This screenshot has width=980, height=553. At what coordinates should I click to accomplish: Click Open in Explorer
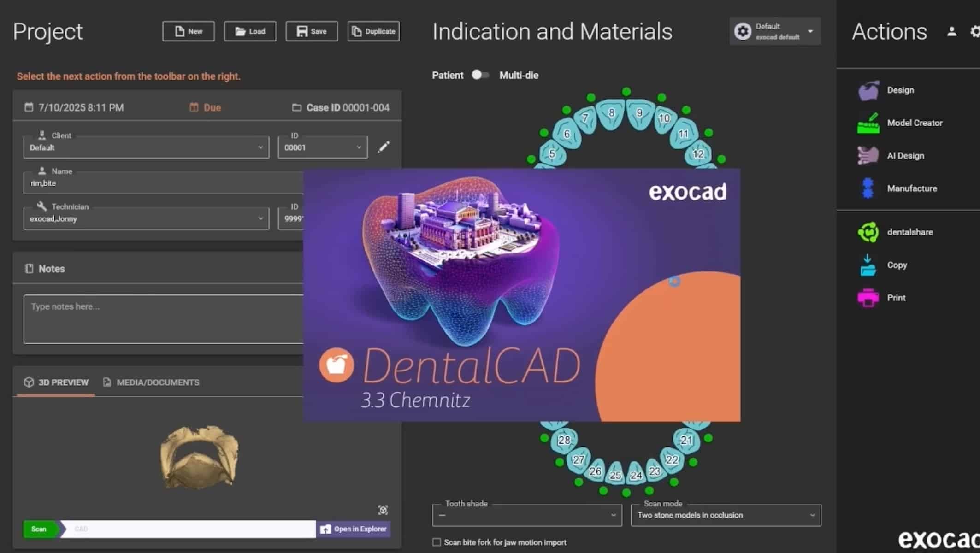(x=353, y=529)
